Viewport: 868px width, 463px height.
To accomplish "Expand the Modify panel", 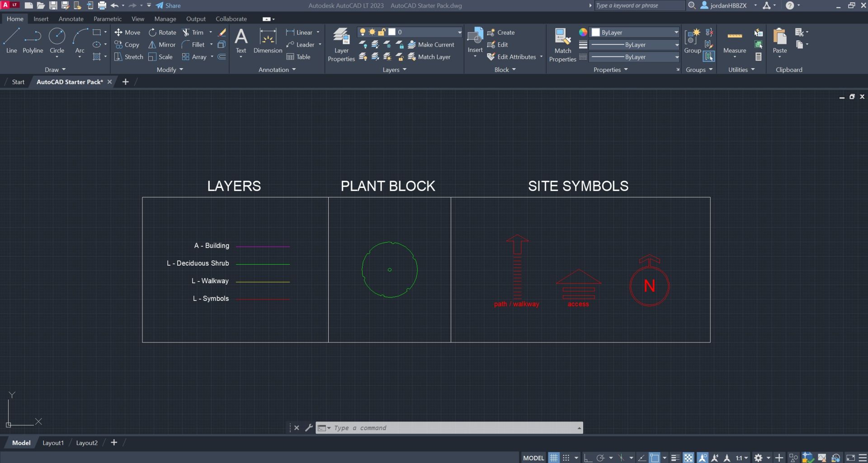I will click(170, 70).
